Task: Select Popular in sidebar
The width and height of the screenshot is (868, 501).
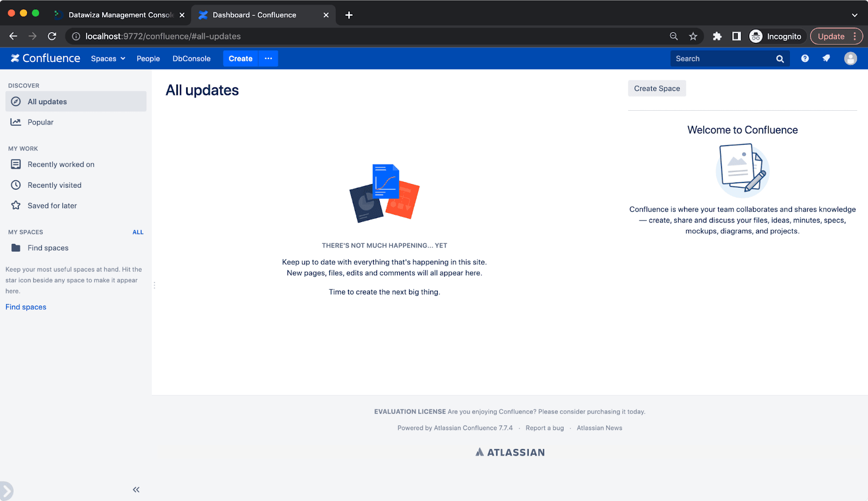Action: tap(76, 122)
